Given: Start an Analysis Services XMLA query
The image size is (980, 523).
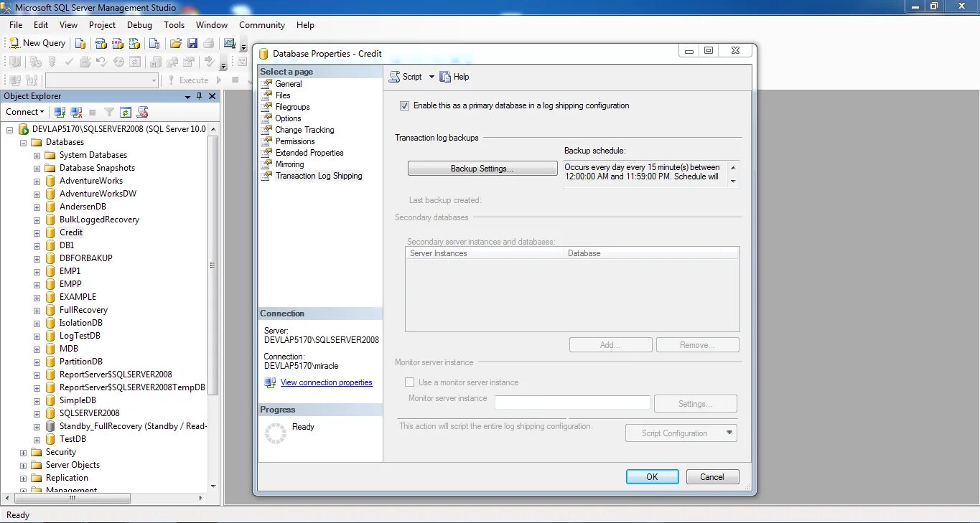Looking at the screenshot, I should pyautogui.click(x=134, y=43).
